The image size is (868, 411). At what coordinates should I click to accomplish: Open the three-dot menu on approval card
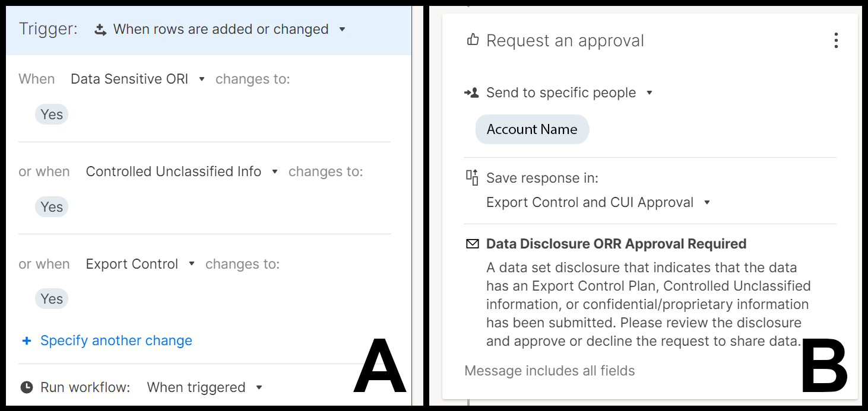tap(836, 40)
